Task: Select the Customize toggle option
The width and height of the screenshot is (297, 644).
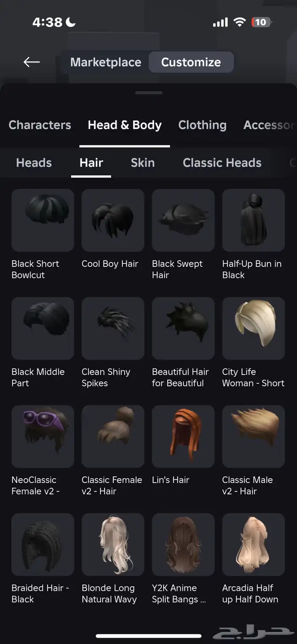Action: coord(191,62)
